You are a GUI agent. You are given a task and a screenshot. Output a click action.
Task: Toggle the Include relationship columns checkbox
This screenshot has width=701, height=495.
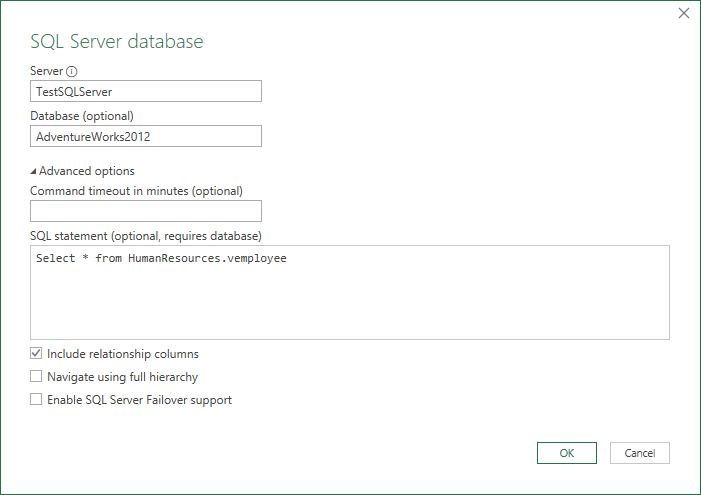[x=36, y=354]
